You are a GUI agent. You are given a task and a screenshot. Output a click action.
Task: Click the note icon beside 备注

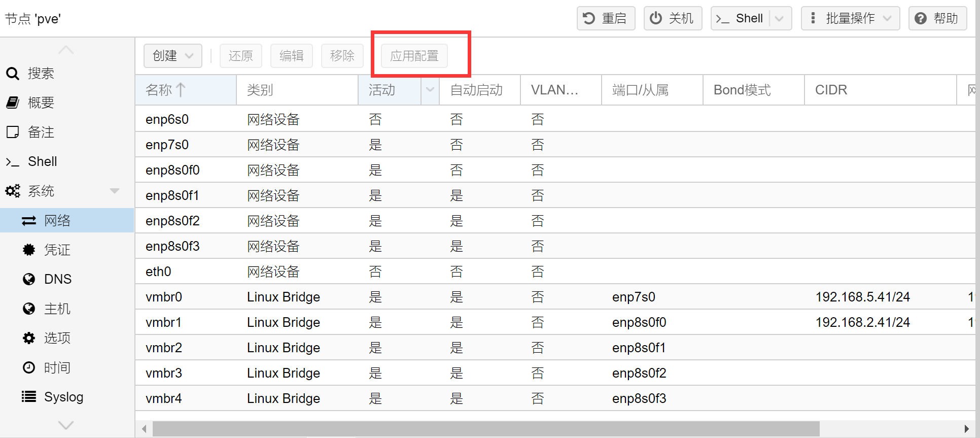pos(13,132)
